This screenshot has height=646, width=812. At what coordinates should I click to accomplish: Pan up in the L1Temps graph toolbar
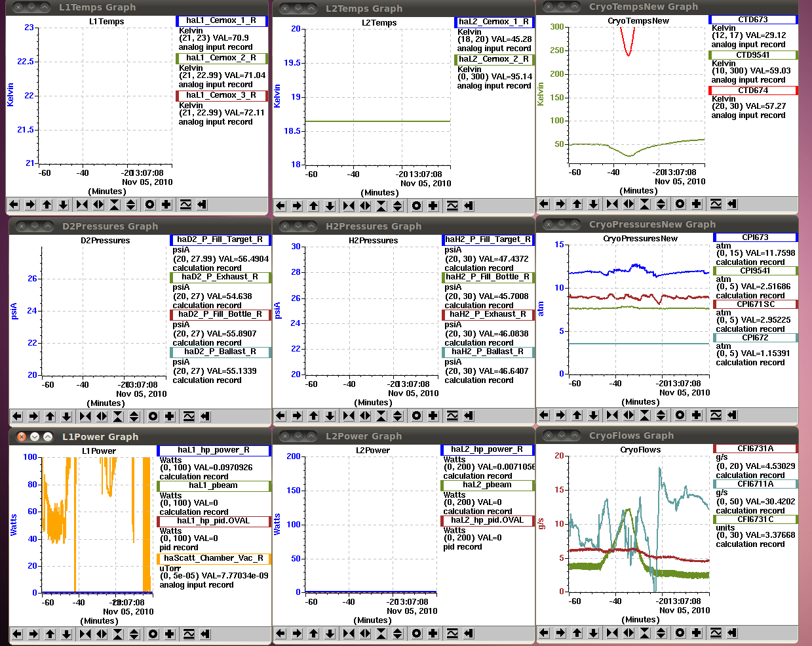click(47, 205)
